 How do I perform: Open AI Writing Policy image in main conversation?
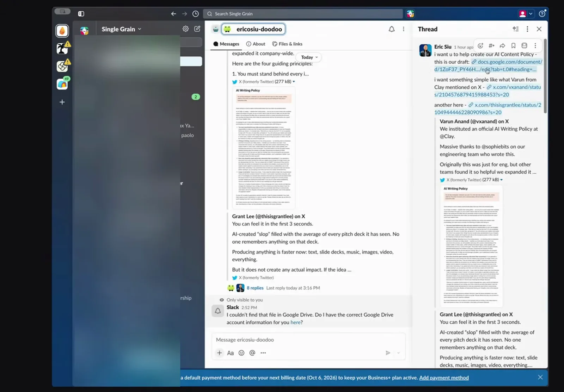tap(264, 148)
